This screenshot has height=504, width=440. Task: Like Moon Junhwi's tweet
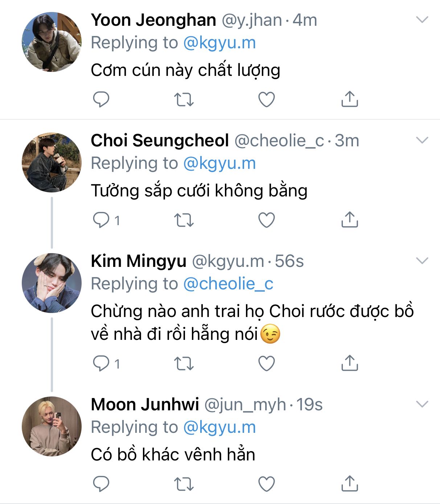click(266, 484)
